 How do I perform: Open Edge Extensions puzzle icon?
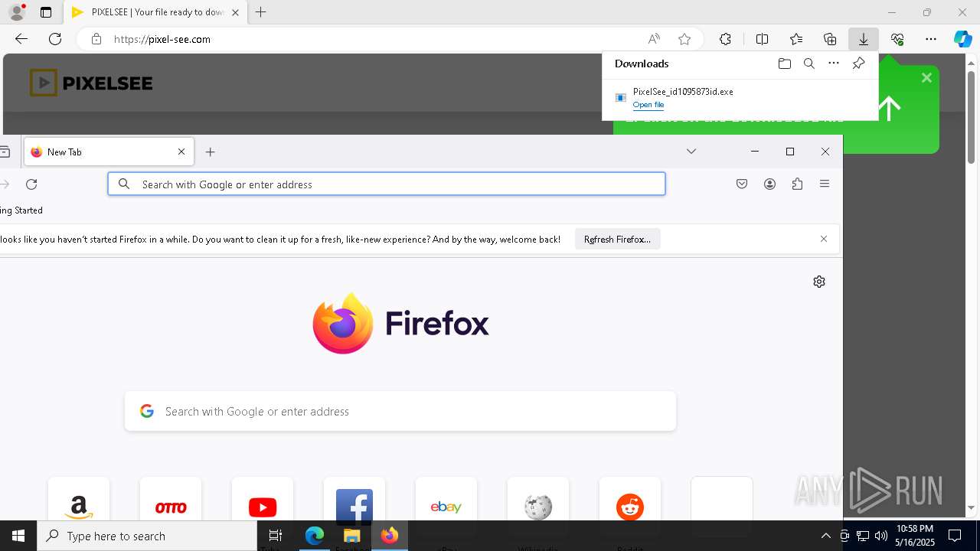(x=725, y=39)
